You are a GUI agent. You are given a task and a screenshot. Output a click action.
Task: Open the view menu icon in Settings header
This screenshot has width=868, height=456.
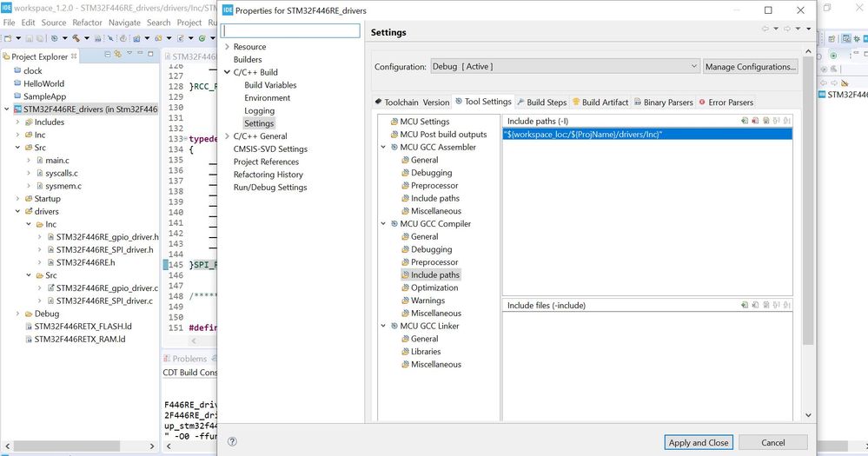[x=808, y=29]
